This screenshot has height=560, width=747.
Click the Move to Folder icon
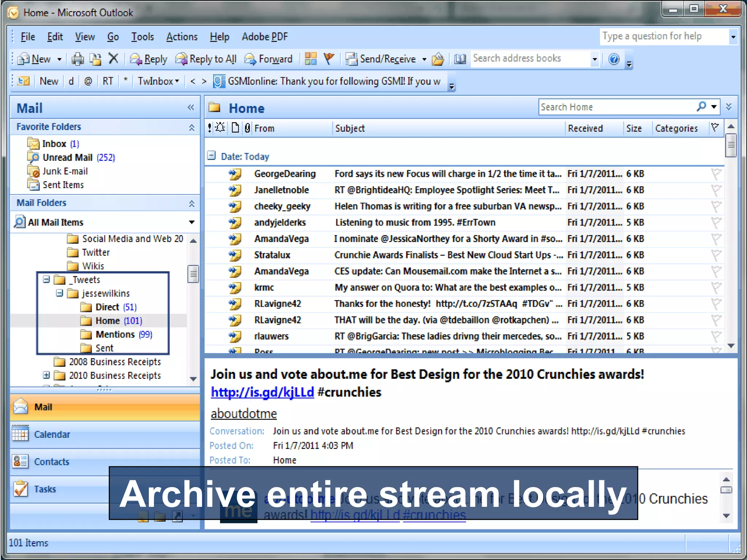[96, 59]
